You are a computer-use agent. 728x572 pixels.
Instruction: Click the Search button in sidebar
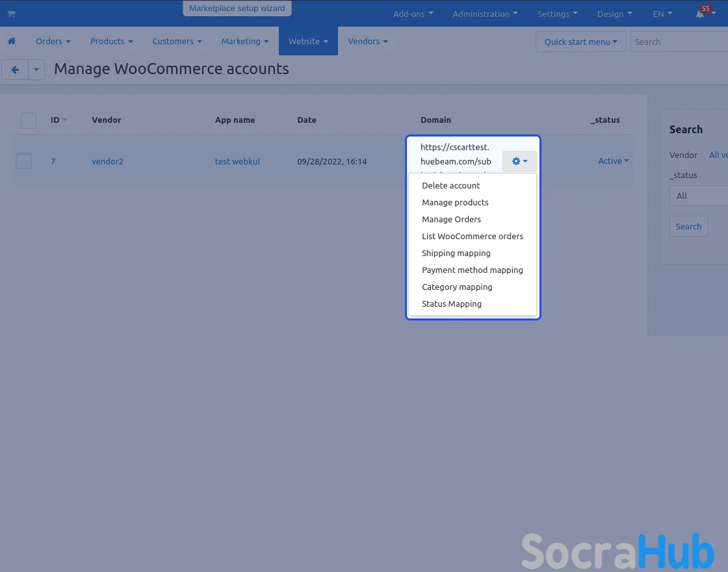[x=688, y=226]
